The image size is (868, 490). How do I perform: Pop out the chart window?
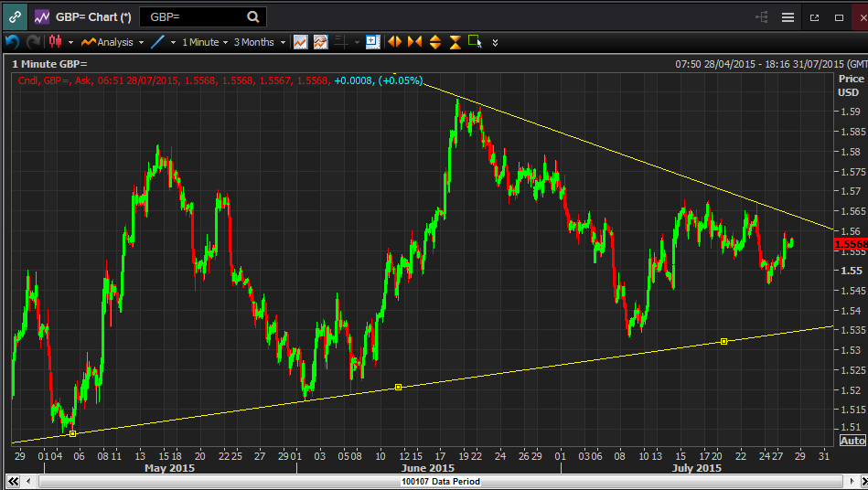tap(814, 17)
